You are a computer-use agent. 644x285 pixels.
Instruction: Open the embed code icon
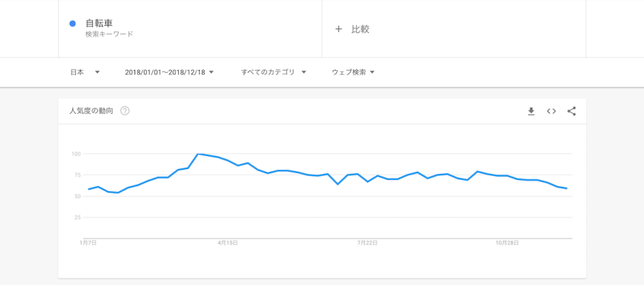click(551, 111)
